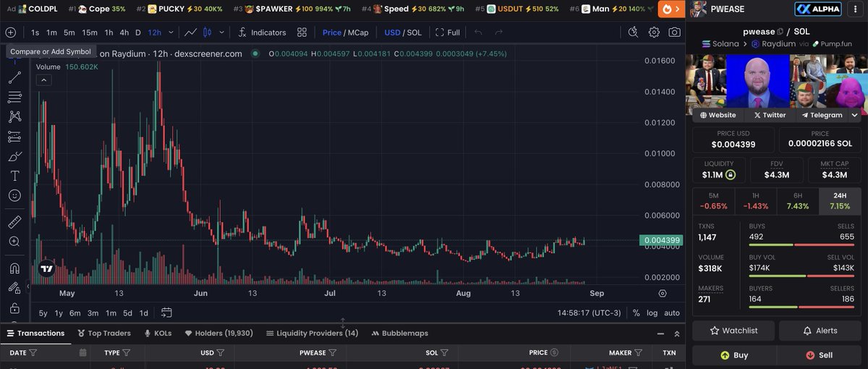Screen dimensions: 868x369
Task: Open the emoji icons tool
Action: [x=14, y=195]
